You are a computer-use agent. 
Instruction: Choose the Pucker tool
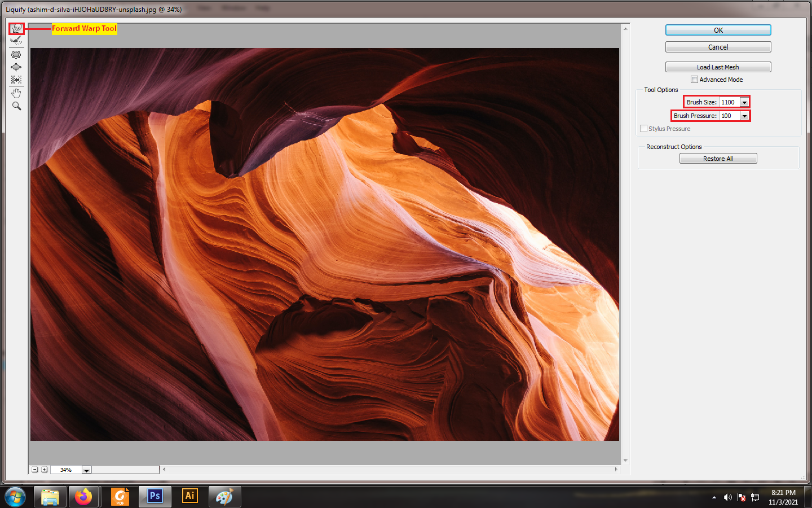pyautogui.click(x=16, y=55)
